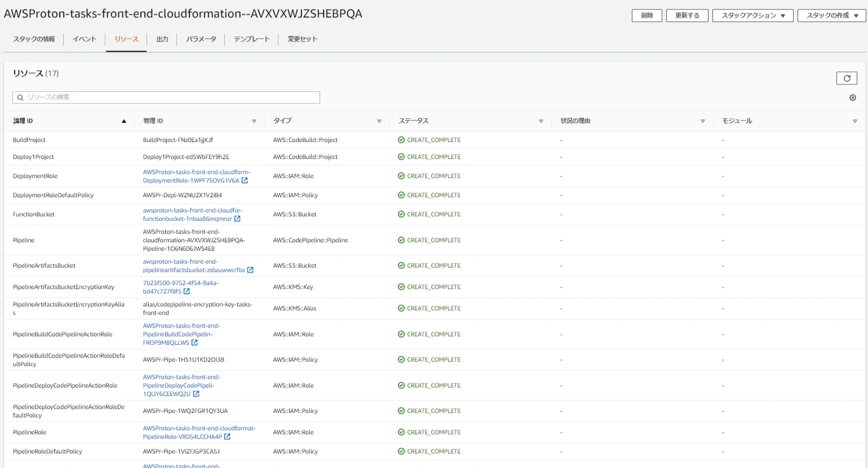Switch to 出力 tab
The width and height of the screenshot is (868, 468).
click(162, 39)
